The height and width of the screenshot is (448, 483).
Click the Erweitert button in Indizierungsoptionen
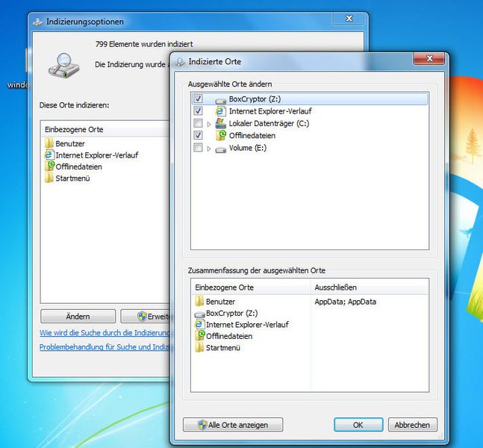[x=146, y=316]
